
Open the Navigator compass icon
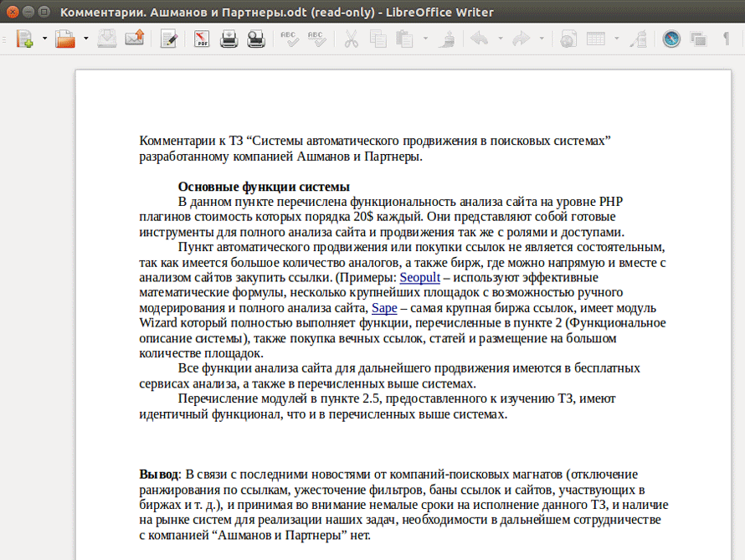671,39
